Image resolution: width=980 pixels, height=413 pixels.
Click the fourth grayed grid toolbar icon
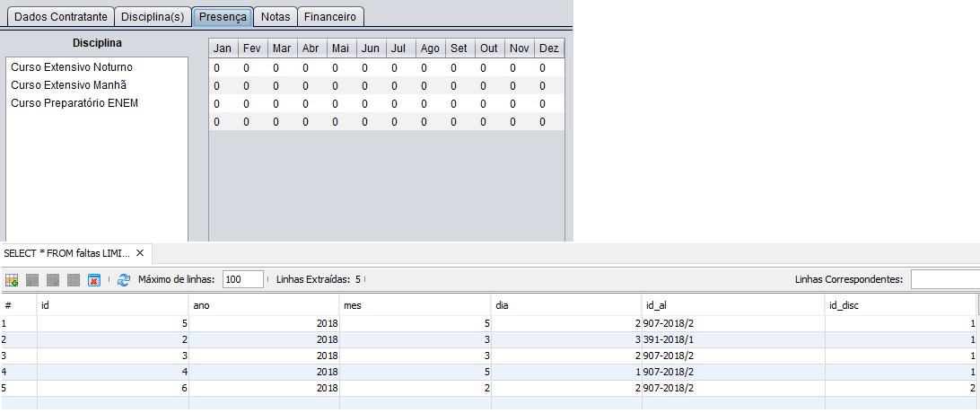[74, 280]
